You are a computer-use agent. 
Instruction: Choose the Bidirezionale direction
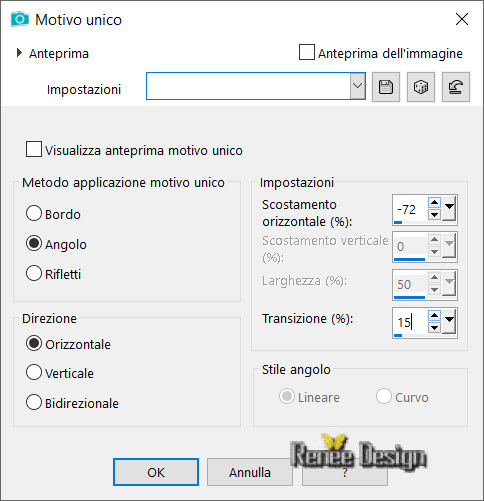pyautogui.click(x=34, y=402)
